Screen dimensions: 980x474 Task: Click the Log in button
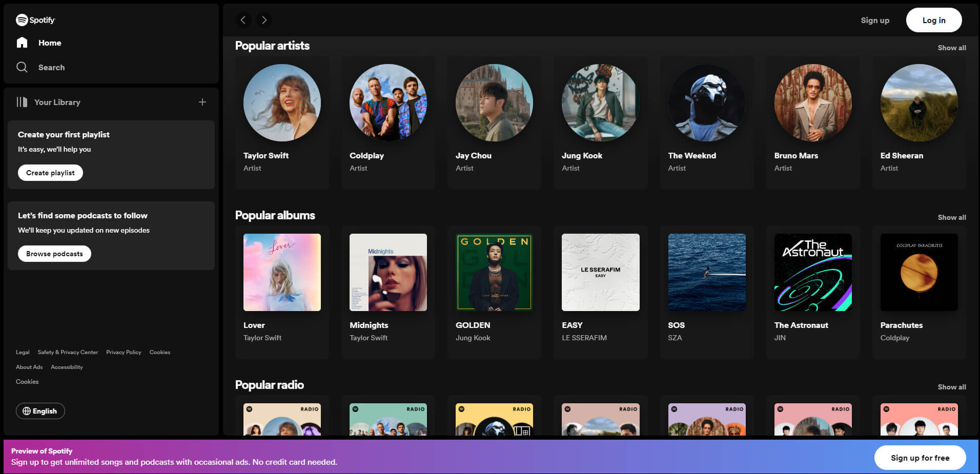(933, 20)
